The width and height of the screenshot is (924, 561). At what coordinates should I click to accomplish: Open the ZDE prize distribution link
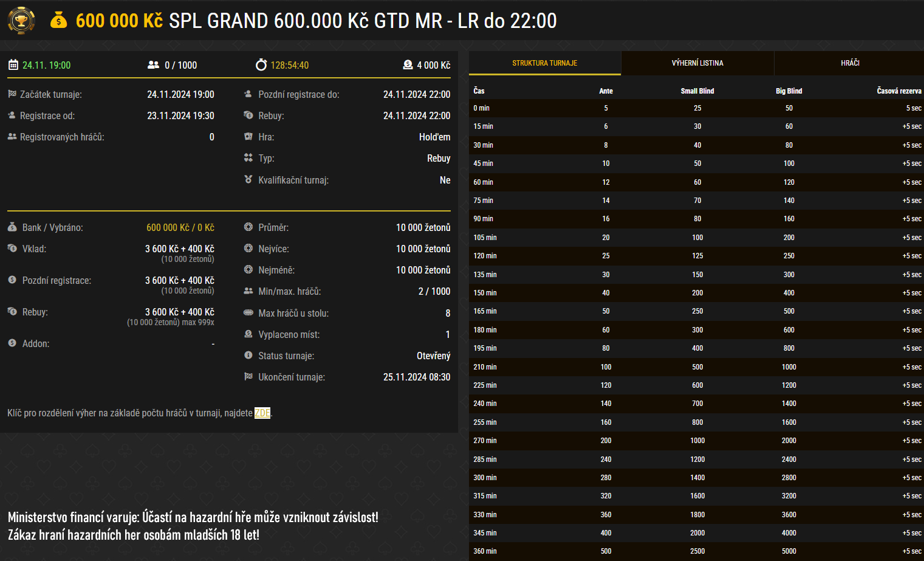pyautogui.click(x=262, y=413)
